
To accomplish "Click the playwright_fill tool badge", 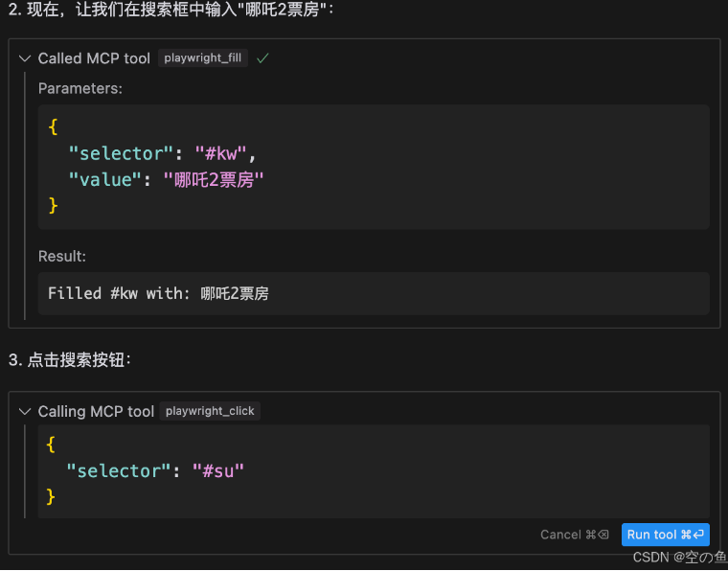I will (x=202, y=58).
